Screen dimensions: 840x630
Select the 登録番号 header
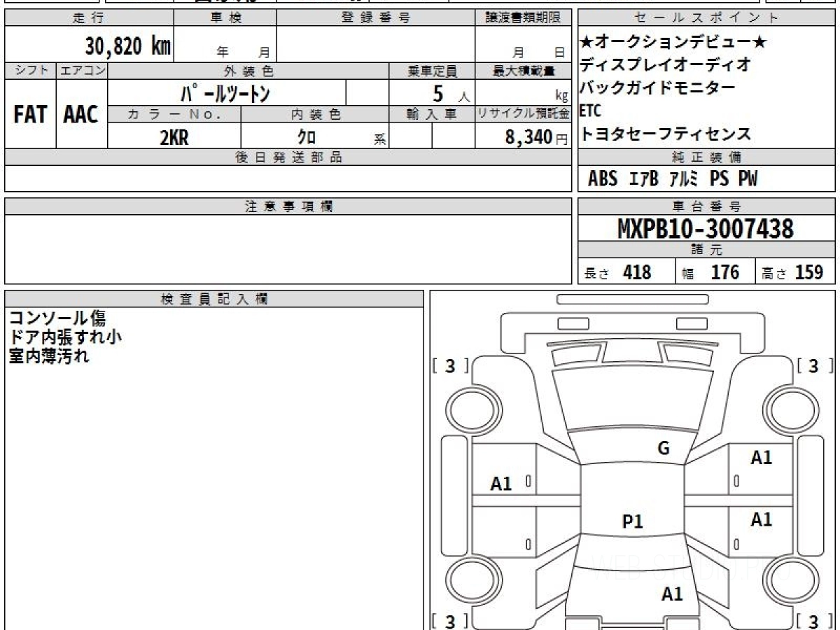pos(376,18)
